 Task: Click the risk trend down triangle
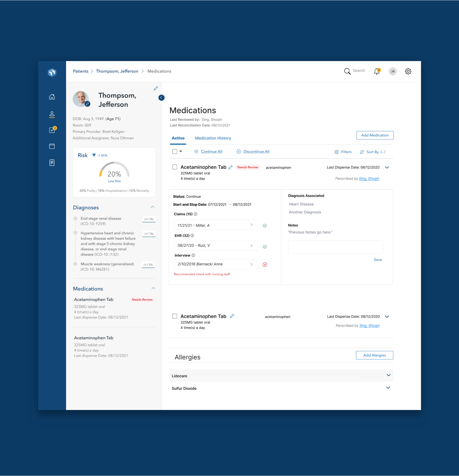pos(94,155)
